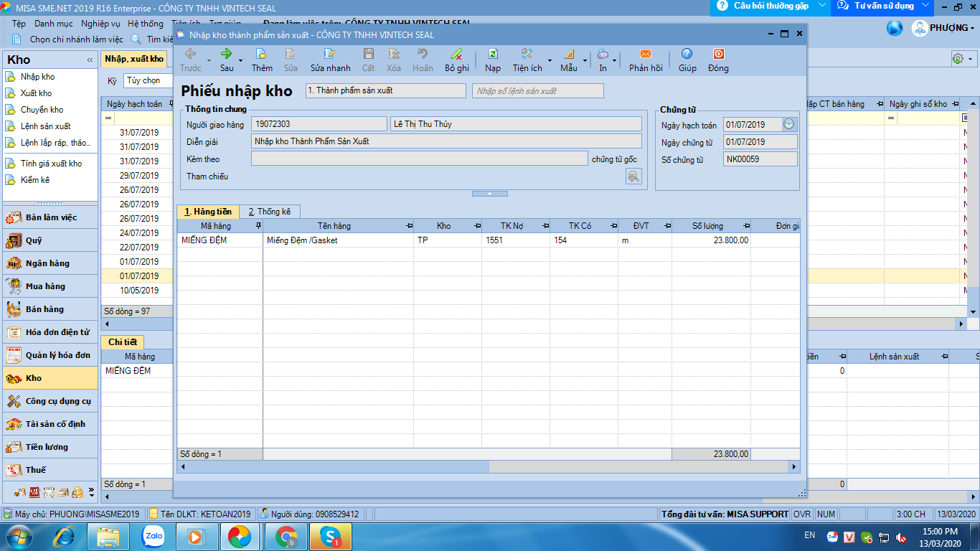980x551 pixels.
Task: Select Xuất kho in the sidebar
Action: point(36,93)
